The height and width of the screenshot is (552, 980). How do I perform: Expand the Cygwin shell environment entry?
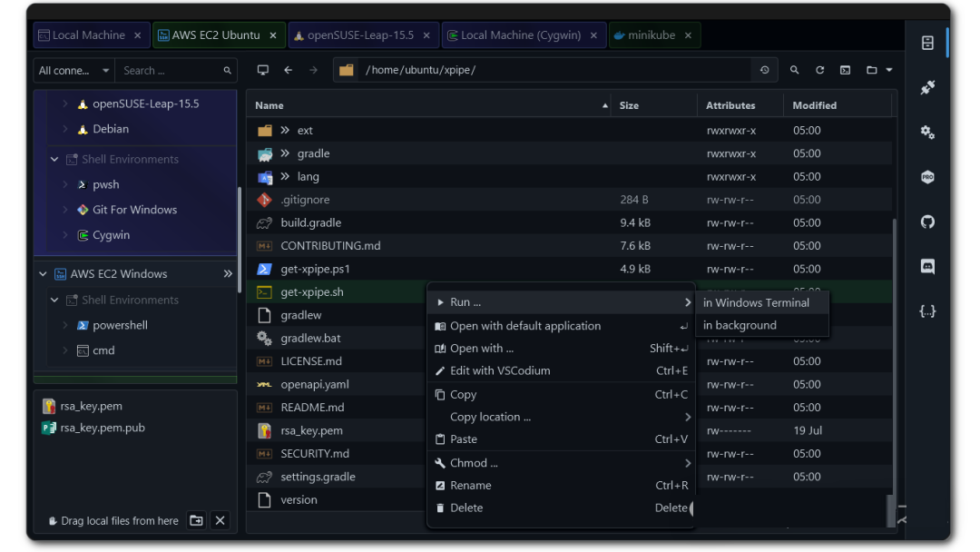point(65,235)
